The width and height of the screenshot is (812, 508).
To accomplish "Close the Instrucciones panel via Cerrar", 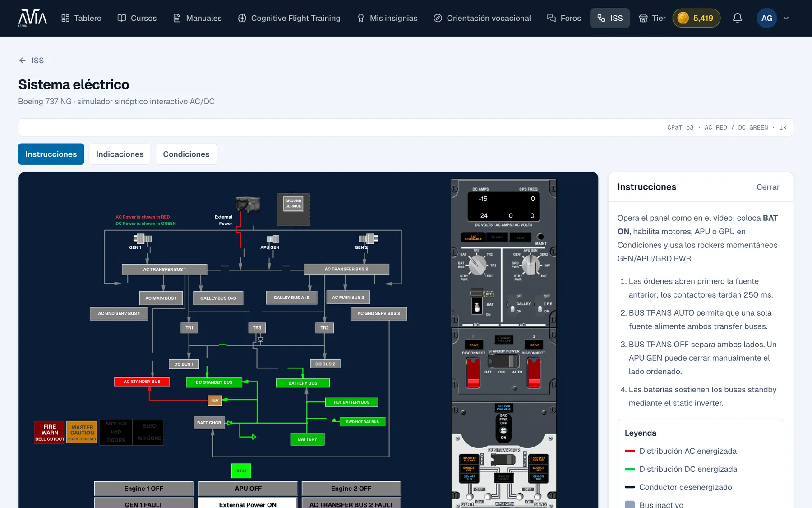I will tap(768, 187).
